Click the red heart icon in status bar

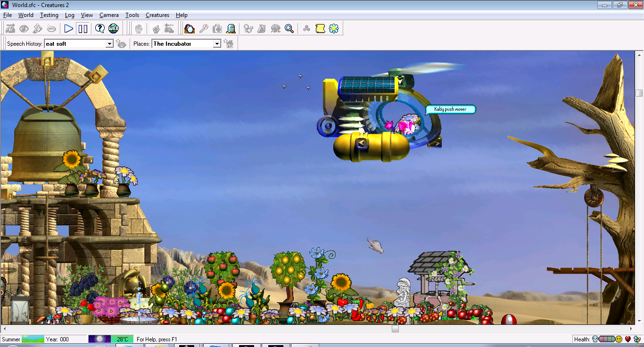pos(627,339)
